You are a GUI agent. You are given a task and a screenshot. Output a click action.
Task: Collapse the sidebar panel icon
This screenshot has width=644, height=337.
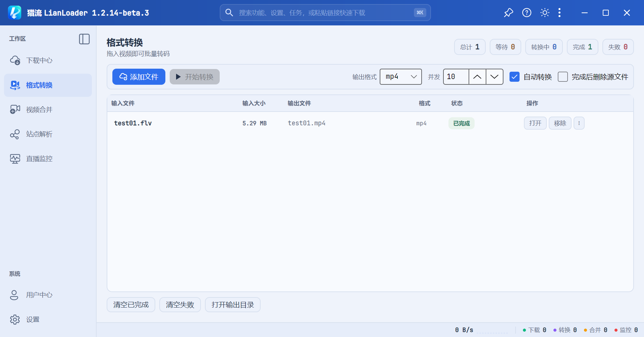84,39
